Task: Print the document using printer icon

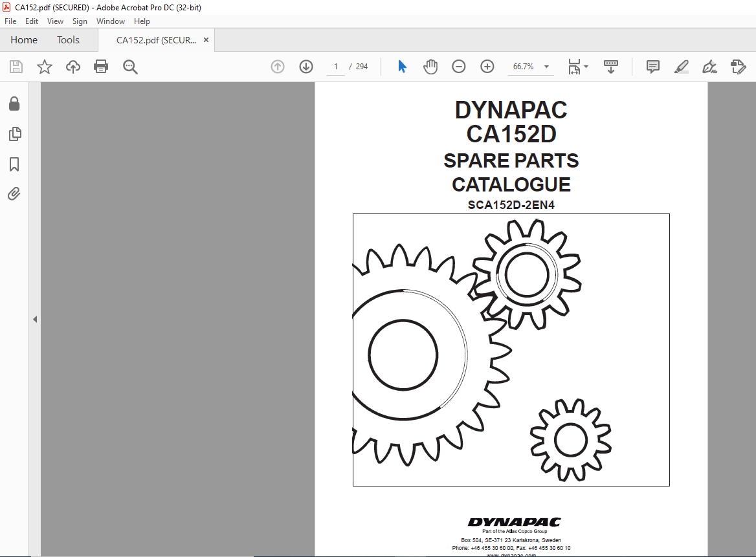Action: pyautogui.click(x=101, y=67)
